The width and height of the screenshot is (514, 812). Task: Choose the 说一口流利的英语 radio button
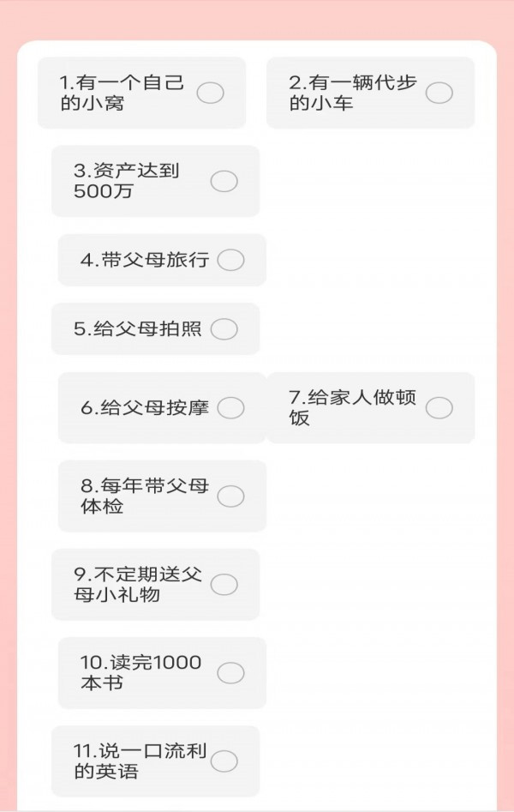point(224,761)
